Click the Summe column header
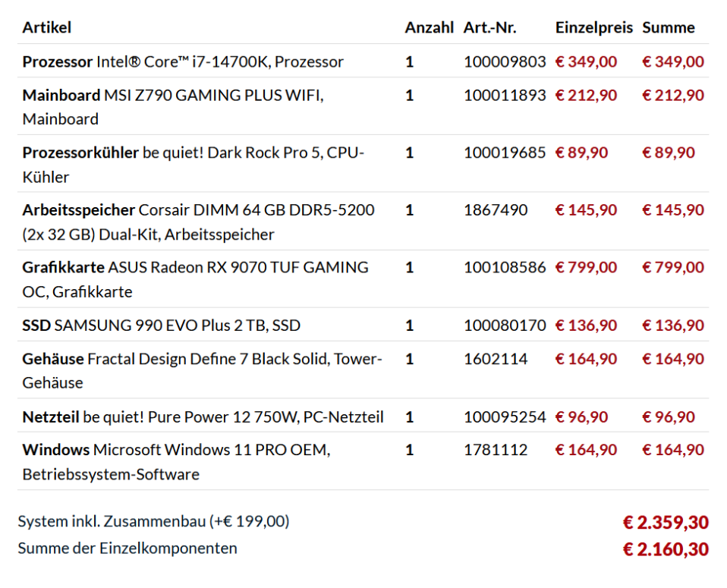 point(669,28)
